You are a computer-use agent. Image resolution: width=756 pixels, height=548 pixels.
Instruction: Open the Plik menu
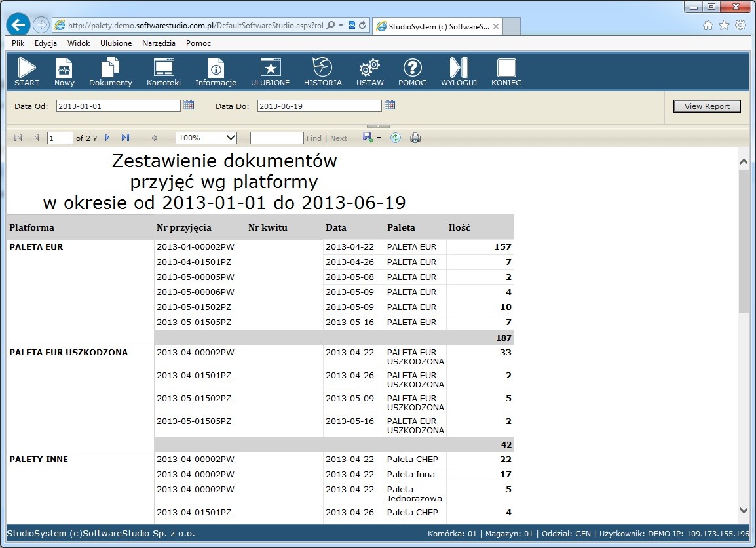[18, 43]
